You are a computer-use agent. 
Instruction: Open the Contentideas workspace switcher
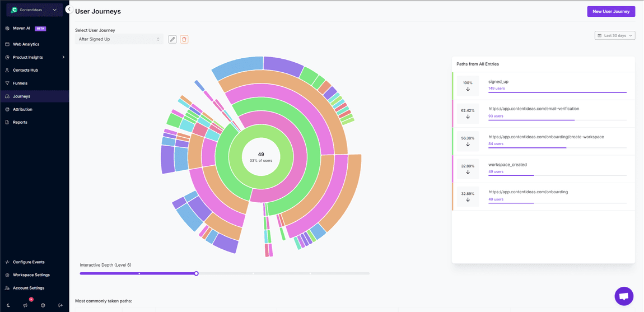pyautogui.click(x=35, y=10)
